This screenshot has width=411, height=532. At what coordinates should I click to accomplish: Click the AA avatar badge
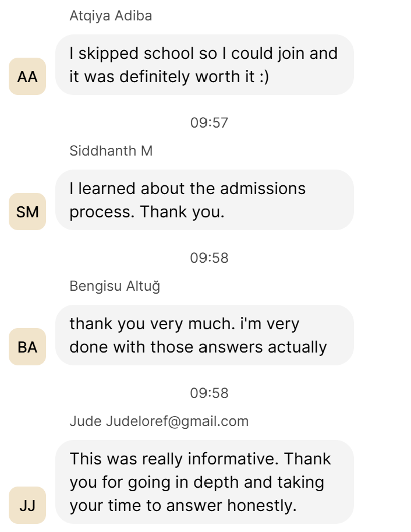click(x=27, y=76)
